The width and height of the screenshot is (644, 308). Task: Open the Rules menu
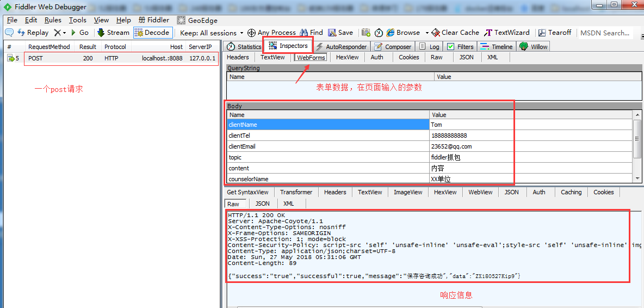[53, 20]
